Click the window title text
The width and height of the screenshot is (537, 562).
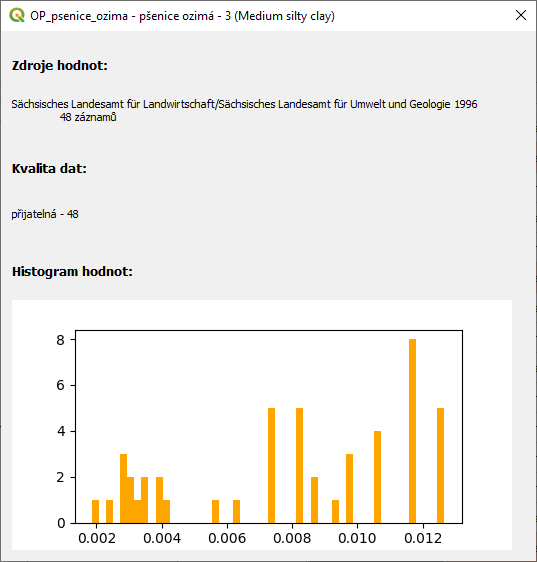pyautogui.click(x=182, y=16)
